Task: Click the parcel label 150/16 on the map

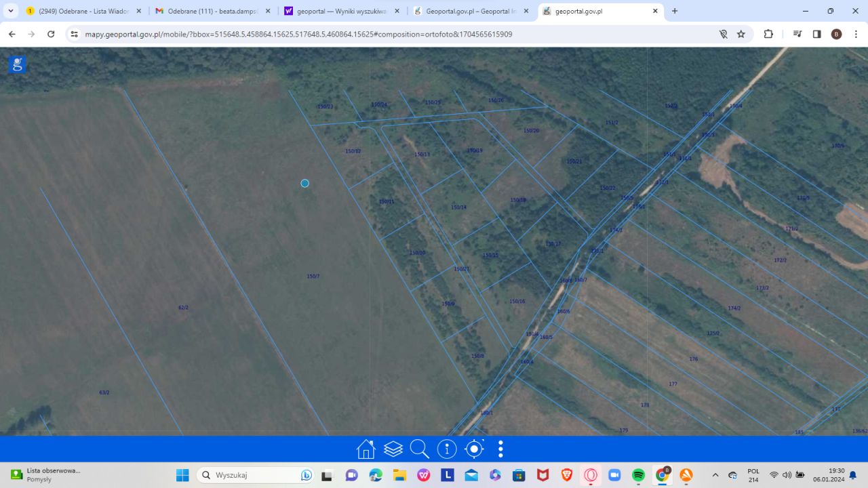Action: [x=517, y=302]
